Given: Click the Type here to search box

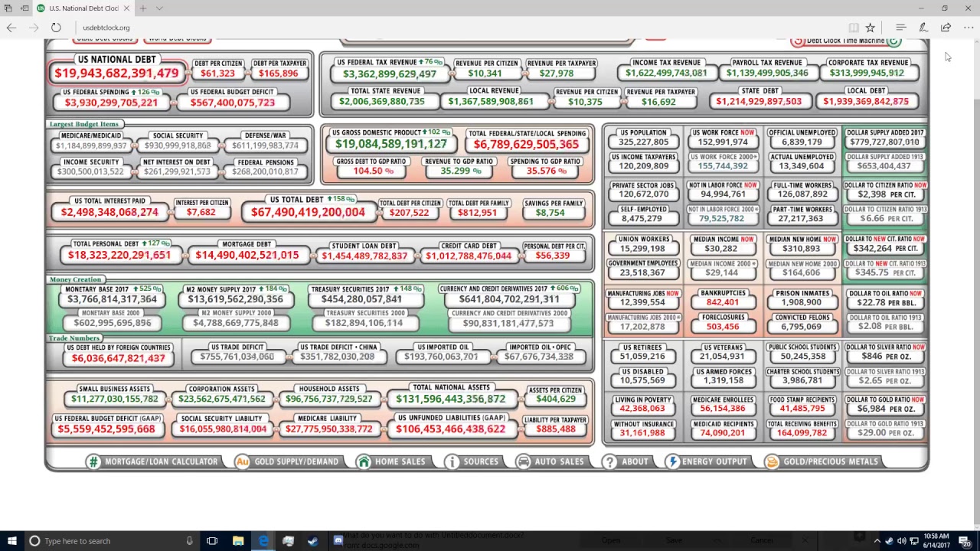Looking at the screenshot, I should [113, 541].
